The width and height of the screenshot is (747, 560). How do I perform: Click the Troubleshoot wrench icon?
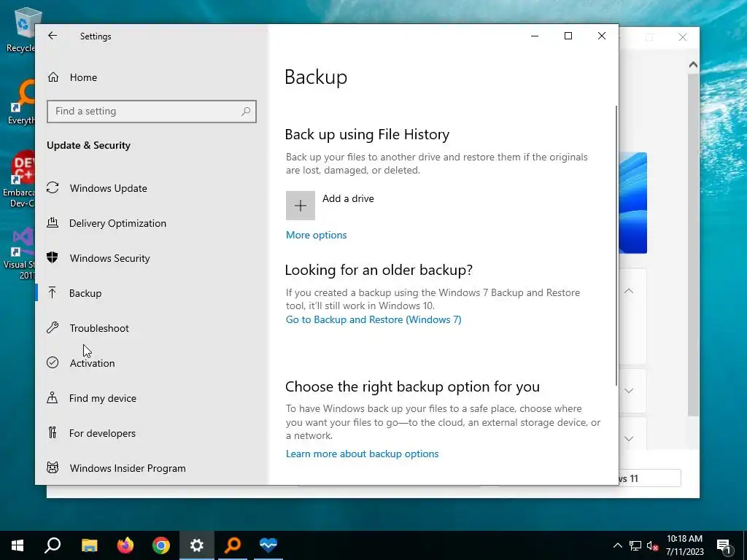53,327
